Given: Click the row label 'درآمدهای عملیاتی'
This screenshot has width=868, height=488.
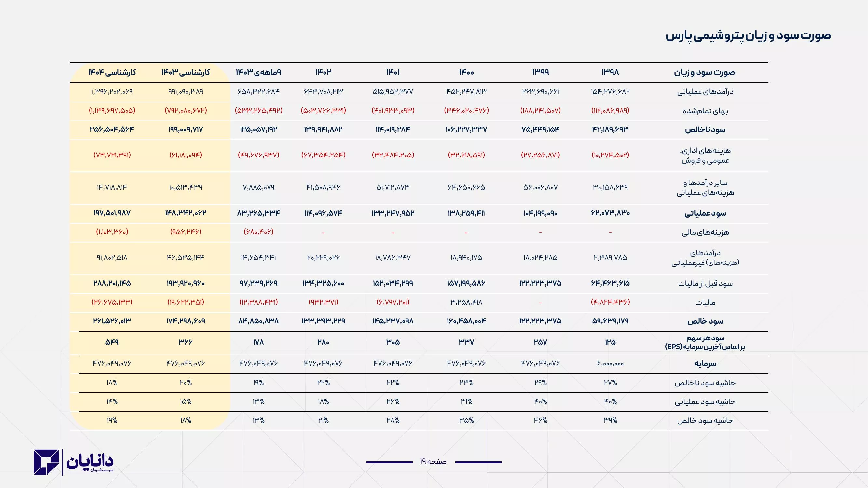Looking at the screenshot, I should click(x=705, y=92).
